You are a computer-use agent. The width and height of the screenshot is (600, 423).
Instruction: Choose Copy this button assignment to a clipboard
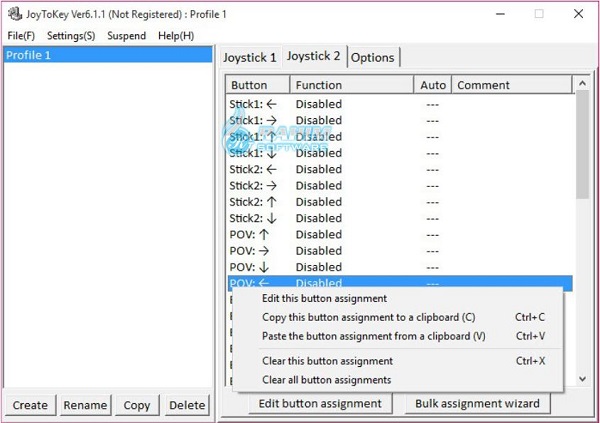pos(398,317)
